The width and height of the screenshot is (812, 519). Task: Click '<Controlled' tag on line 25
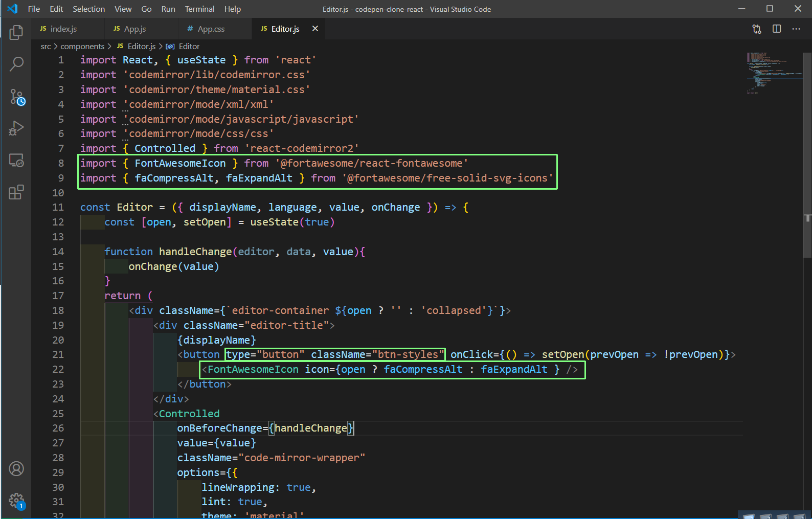(187, 414)
